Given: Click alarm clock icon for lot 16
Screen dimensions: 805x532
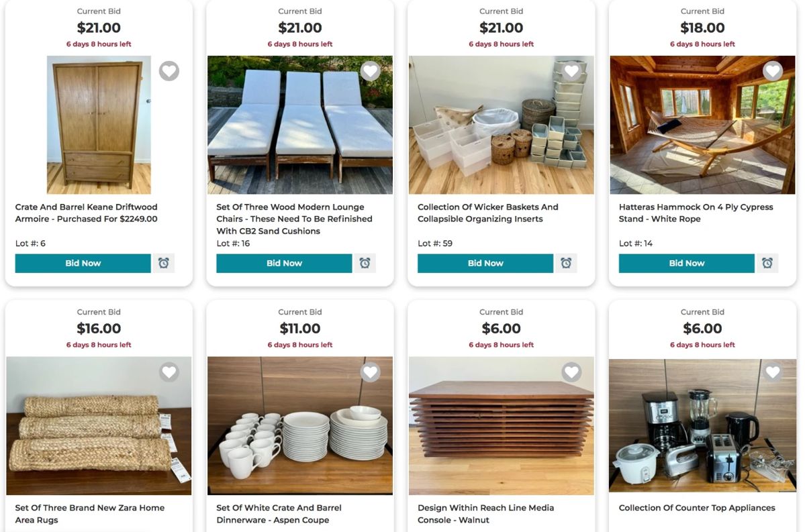Looking at the screenshot, I should 365,263.
